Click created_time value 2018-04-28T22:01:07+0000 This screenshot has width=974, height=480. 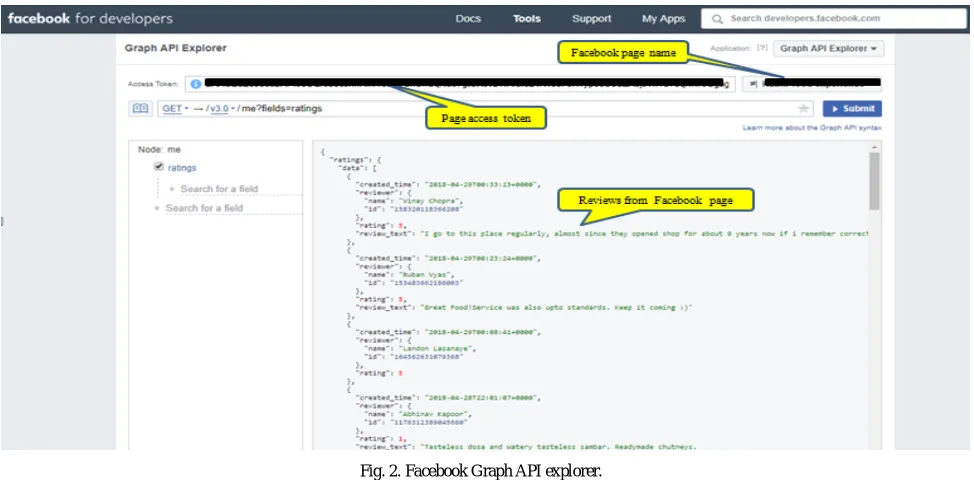(479, 398)
